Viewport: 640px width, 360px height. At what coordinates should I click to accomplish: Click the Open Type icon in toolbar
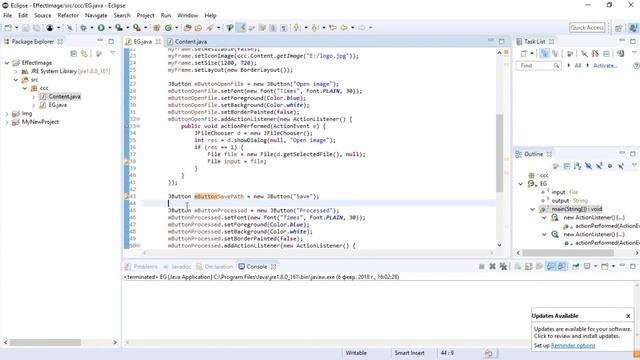click(x=188, y=28)
